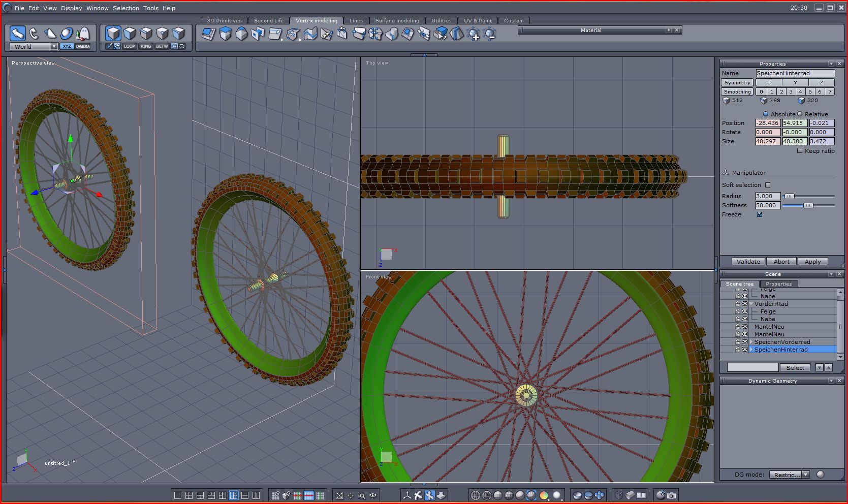Open the DG mode dropdown
Image resolution: width=848 pixels, height=504 pixels.
coord(805,475)
